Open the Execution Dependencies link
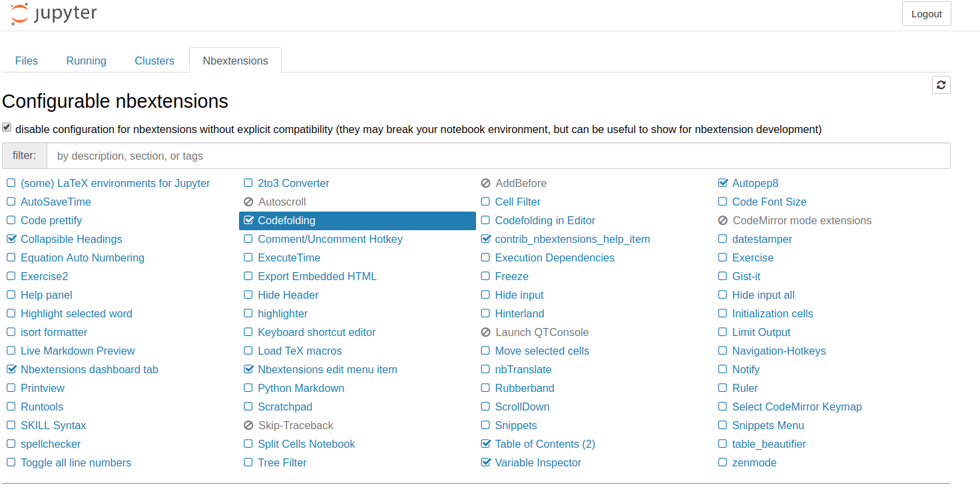 pyautogui.click(x=555, y=257)
